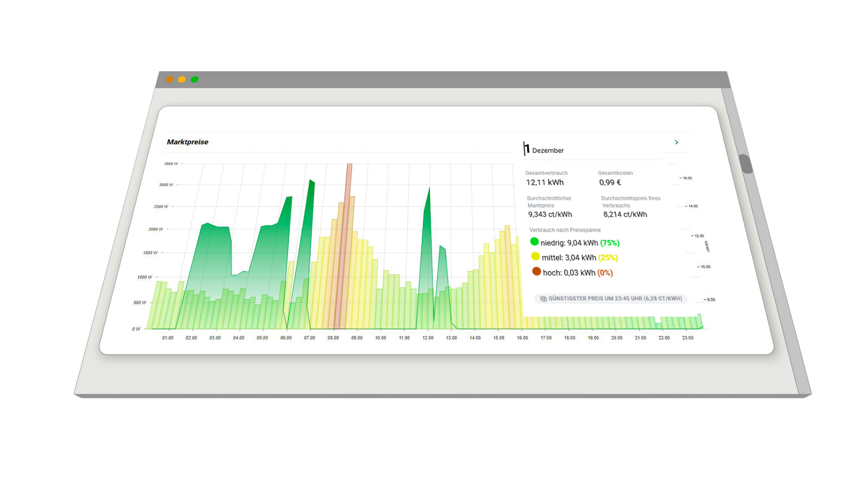Select the red hoch legend dot
The image size is (868, 488).
point(537,271)
